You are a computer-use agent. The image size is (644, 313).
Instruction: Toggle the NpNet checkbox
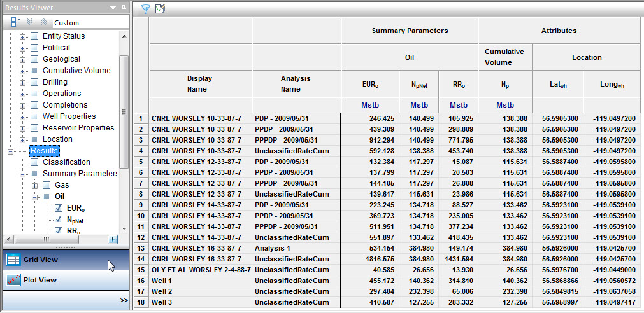[59, 219]
